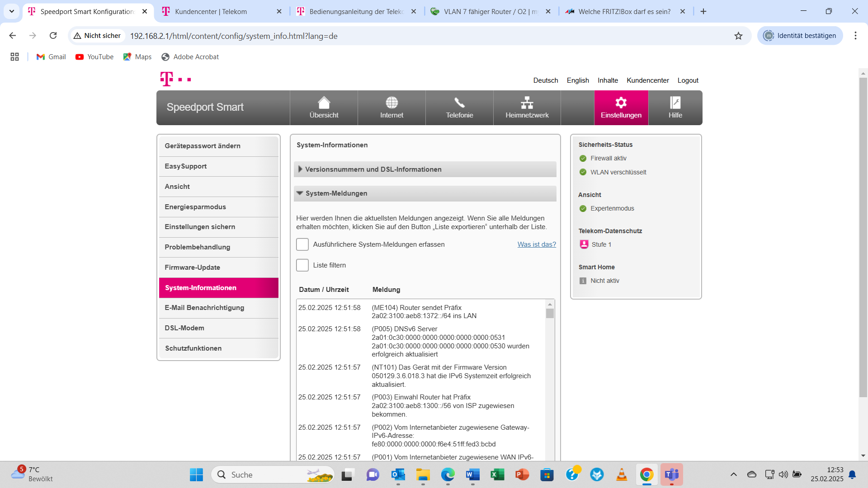This screenshot has height=488, width=868.
Task: Open DSL-Modem menu item
Action: (219, 328)
